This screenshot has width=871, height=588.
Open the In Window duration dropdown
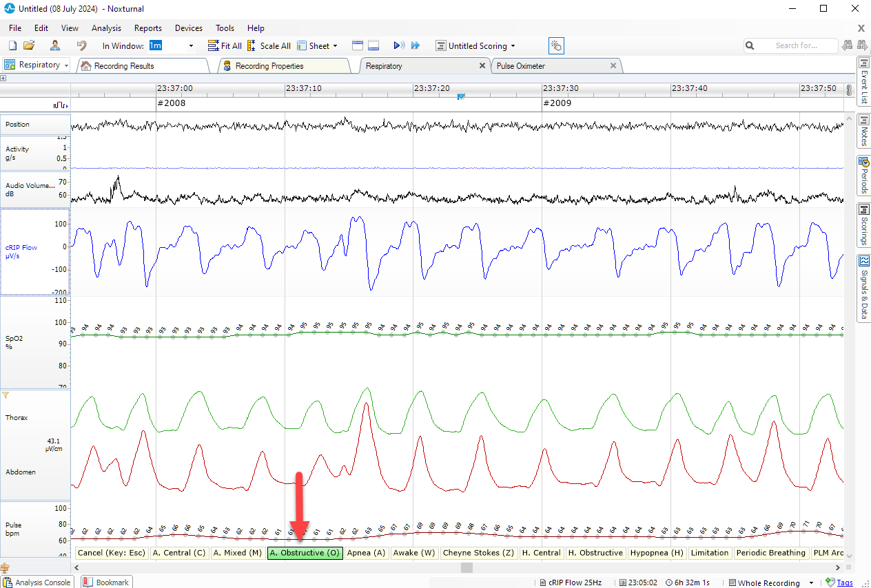[191, 46]
